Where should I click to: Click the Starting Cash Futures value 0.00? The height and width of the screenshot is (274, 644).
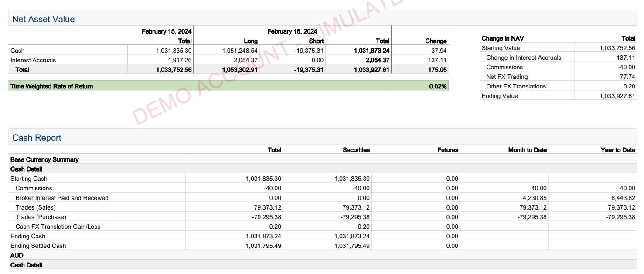point(452,179)
